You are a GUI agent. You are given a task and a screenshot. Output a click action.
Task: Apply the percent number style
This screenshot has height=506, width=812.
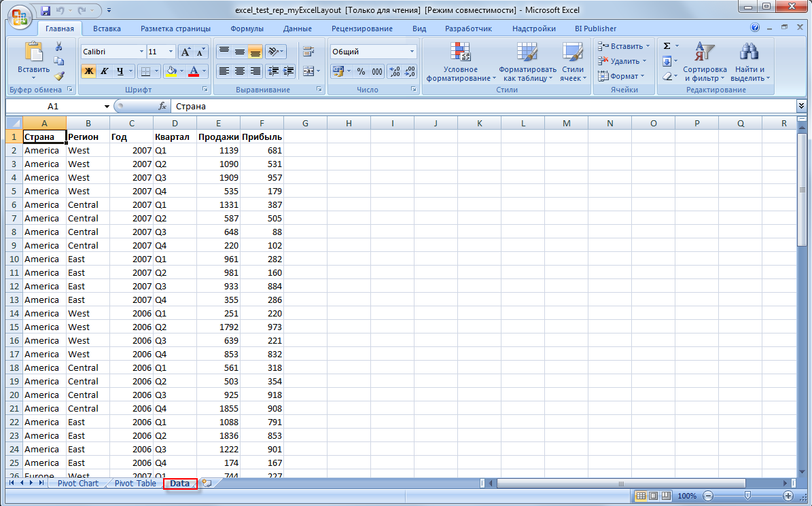[x=361, y=71]
